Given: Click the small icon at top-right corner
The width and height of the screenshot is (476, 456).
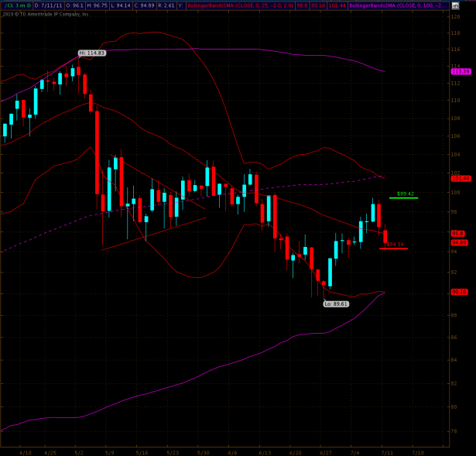Looking at the screenshot, I should tap(471, 5).
